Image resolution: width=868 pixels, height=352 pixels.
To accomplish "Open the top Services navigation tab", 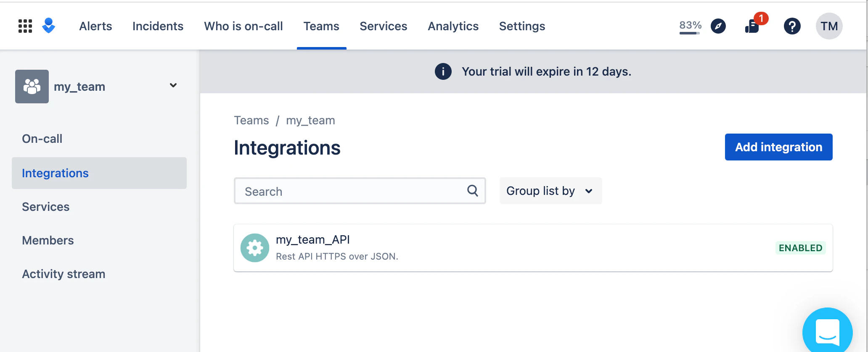I will click(x=383, y=26).
